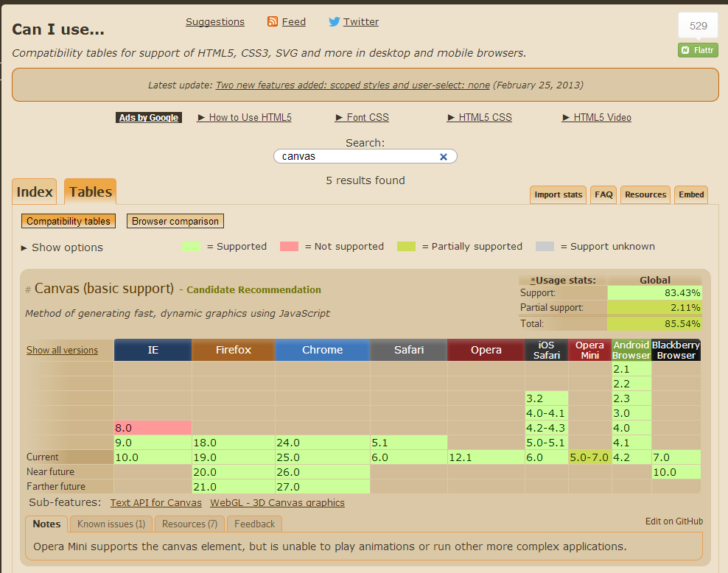This screenshot has height=573, width=728.
Task: Click the Android Browser 2.1 cell
Action: pyautogui.click(x=632, y=369)
